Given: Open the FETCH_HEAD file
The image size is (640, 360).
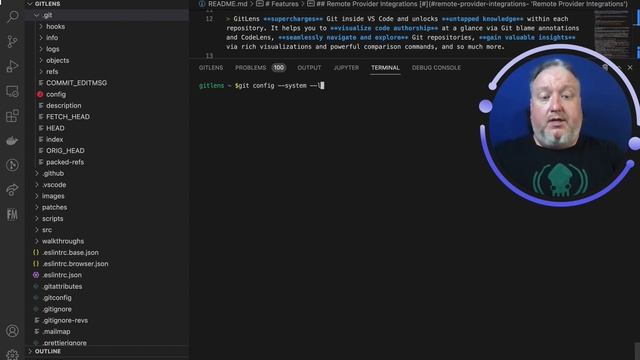Looking at the screenshot, I should tap(68, 117).
